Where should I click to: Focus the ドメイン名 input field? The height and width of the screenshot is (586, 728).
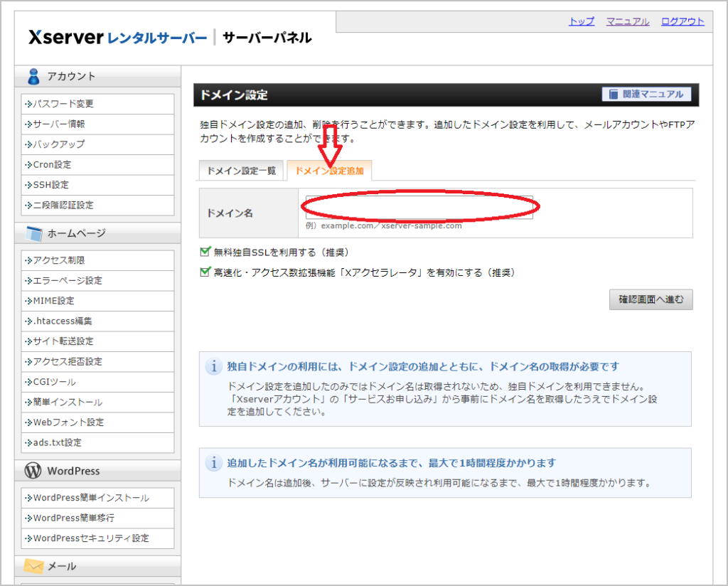coord(419,207)
